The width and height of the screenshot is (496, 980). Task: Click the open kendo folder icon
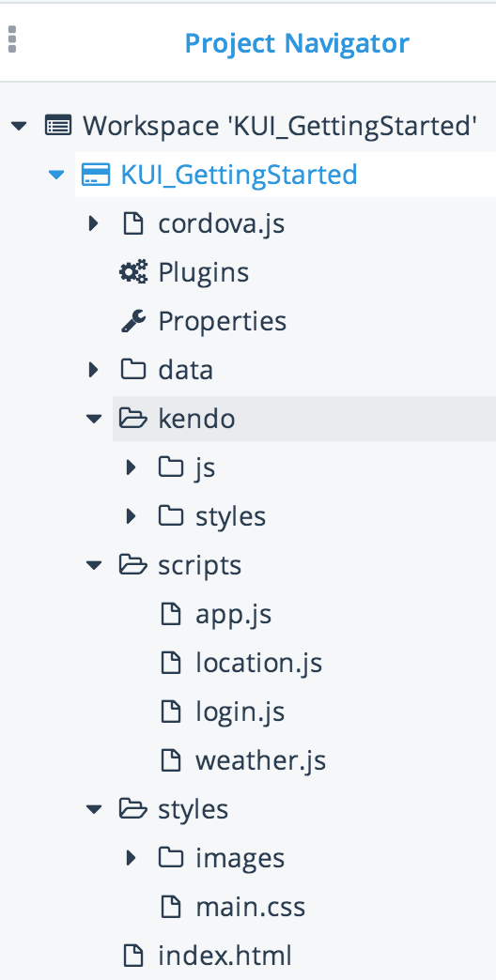click(x=132, y=418)
